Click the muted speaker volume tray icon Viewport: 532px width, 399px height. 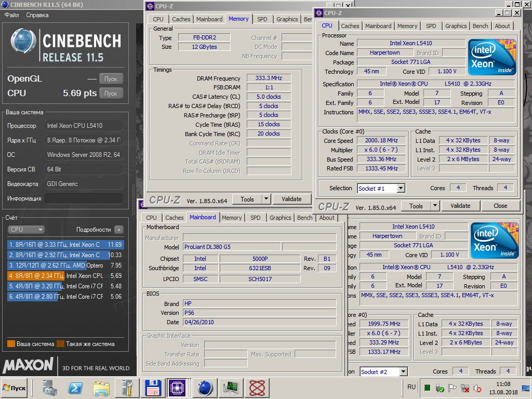pyautogui.click(x=477, y=388)
